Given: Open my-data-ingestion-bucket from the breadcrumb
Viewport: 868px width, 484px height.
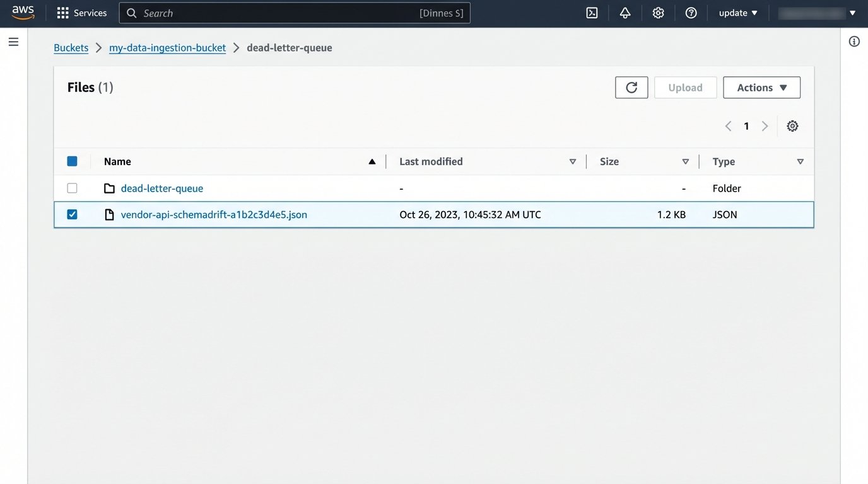Looking at the screenshot, I should [x=167, y=47].
